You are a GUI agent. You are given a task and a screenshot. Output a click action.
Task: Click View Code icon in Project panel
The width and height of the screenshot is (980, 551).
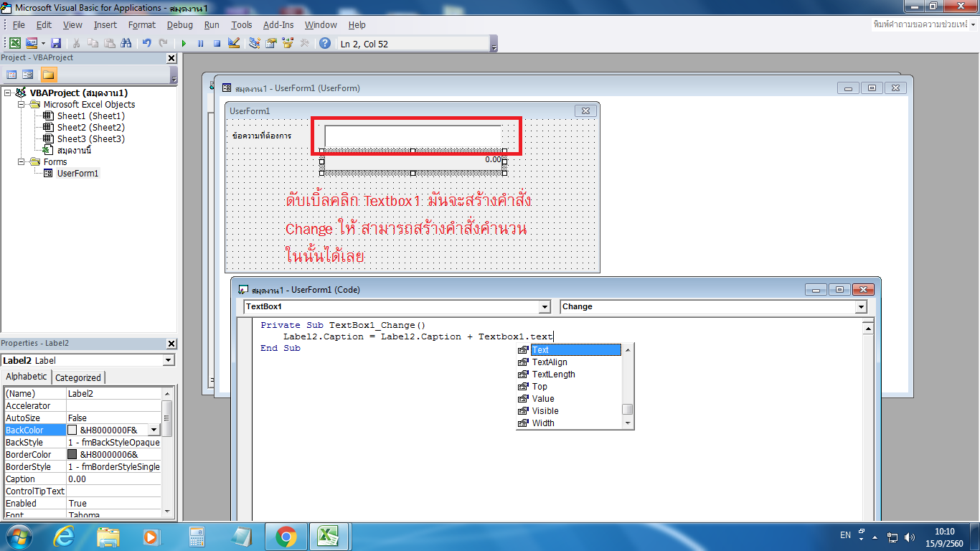click(11, 75)
